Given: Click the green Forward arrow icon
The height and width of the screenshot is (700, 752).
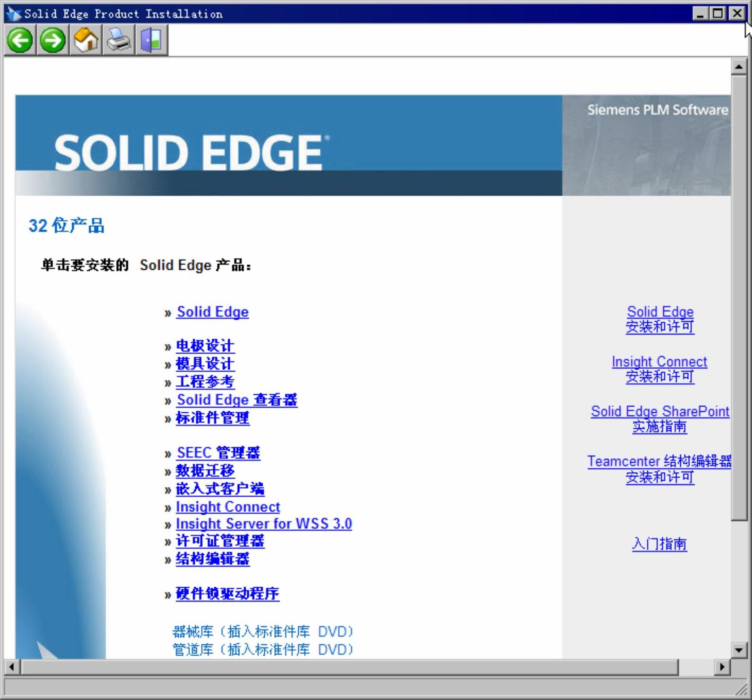Looking at the screenshot, I should [53, 40].
